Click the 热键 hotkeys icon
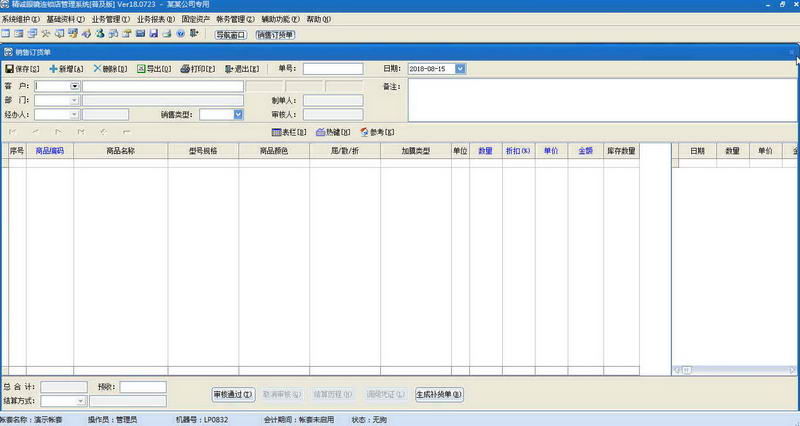The height and width of the screenshot is (426, 800). (320, 131)
